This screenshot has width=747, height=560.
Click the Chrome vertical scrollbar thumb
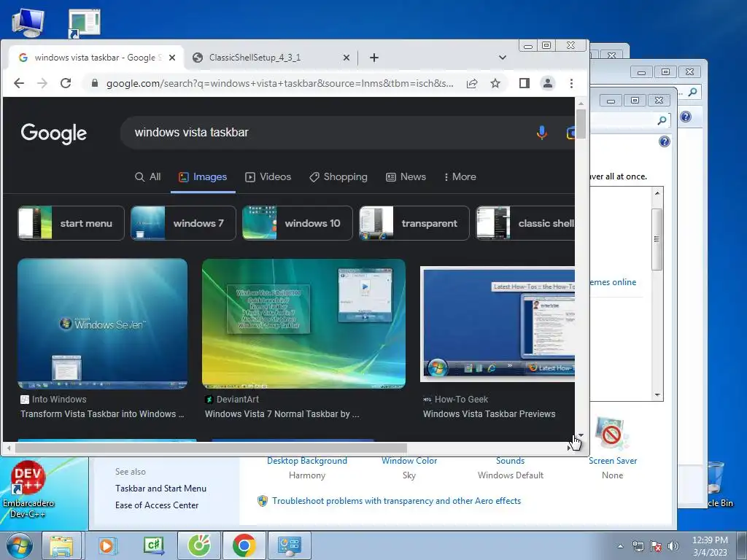581,124
